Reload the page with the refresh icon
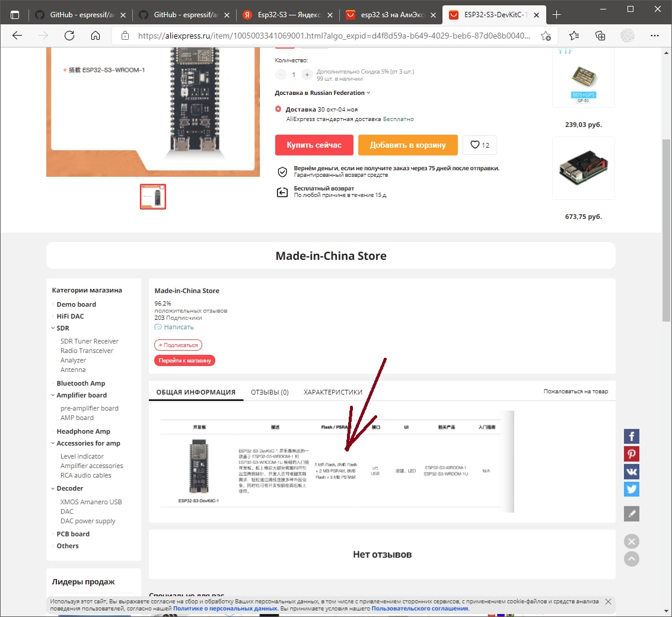 (x=69, y=36)
